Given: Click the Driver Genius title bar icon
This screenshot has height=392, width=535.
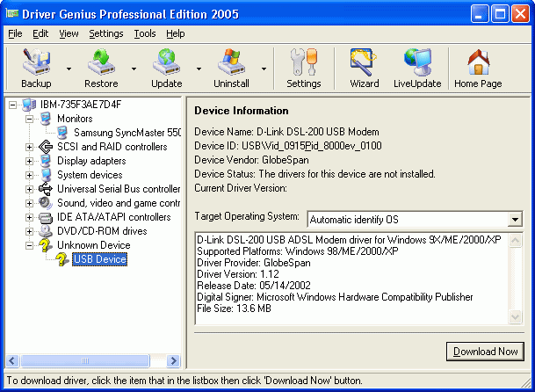Looking at the screenshot, I should coord(12,14).
